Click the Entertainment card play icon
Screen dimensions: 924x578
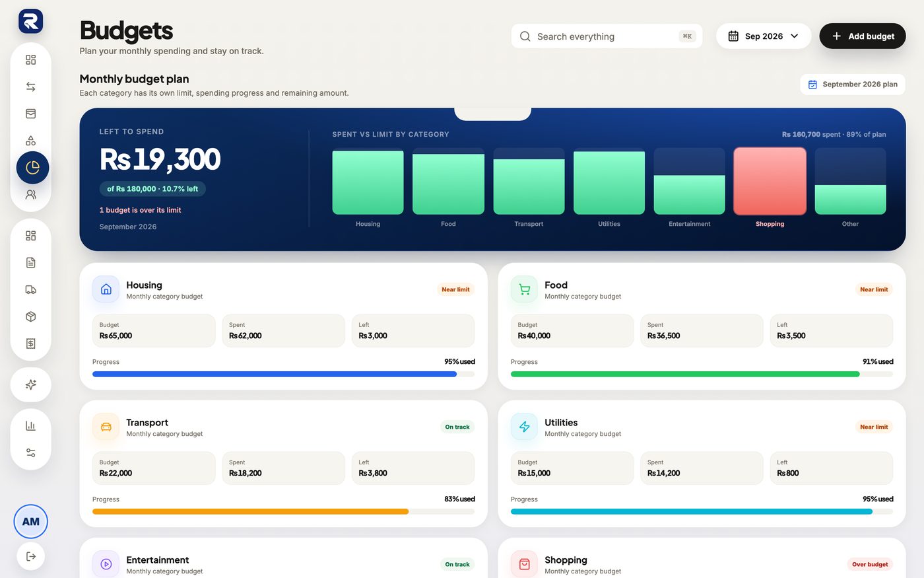[106, 564]
